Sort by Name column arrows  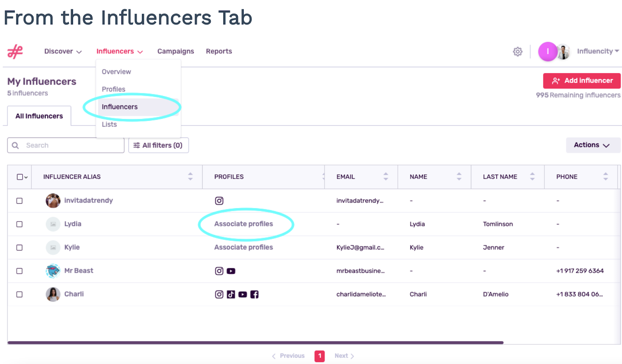[x=459, y=177]
